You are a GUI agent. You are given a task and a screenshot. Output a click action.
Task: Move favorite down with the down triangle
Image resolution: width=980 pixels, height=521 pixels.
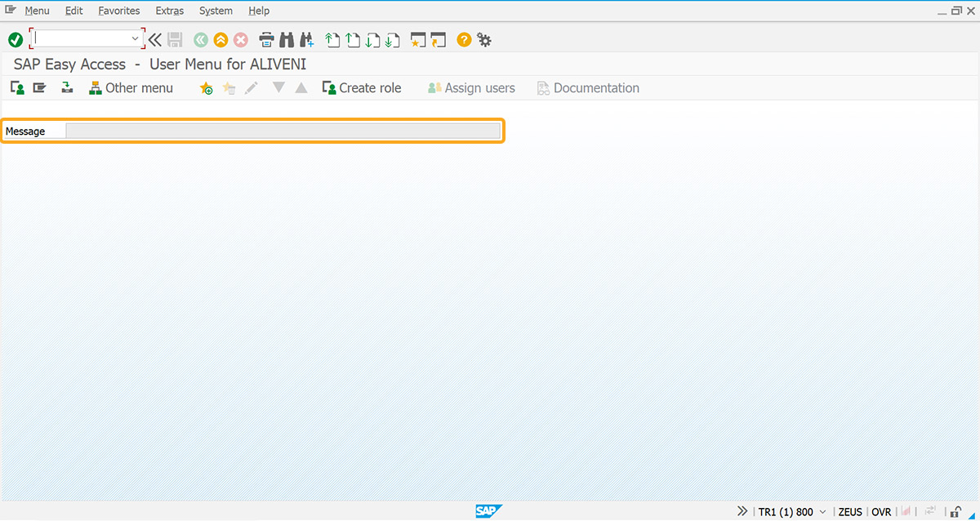[x=278, y=87]
